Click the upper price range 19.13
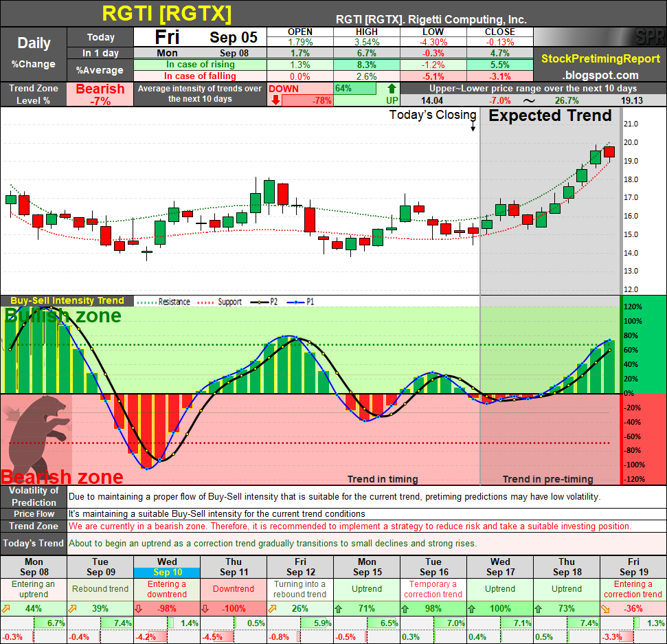667x644 pixels. [x=632, y=101]
